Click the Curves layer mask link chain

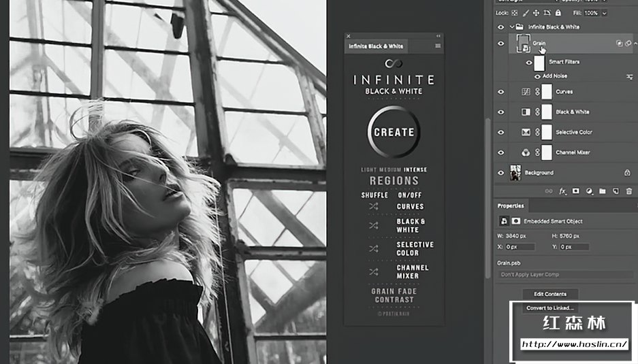537,92
